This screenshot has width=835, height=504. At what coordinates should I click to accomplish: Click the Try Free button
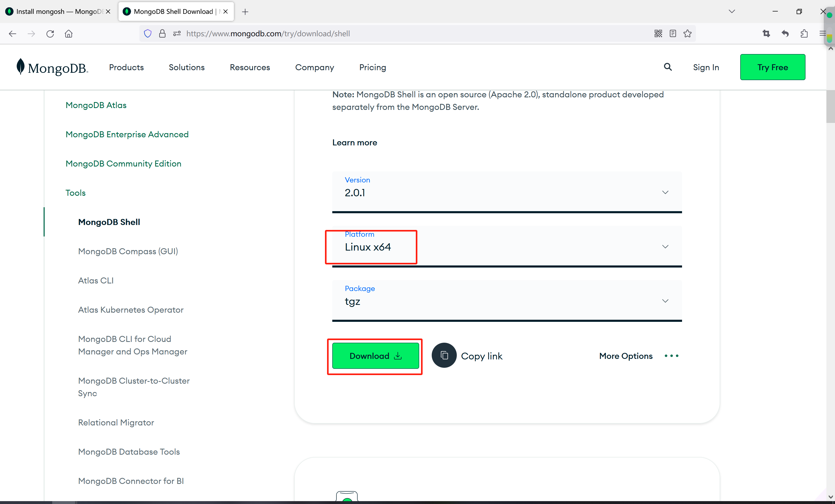(773, 67)
